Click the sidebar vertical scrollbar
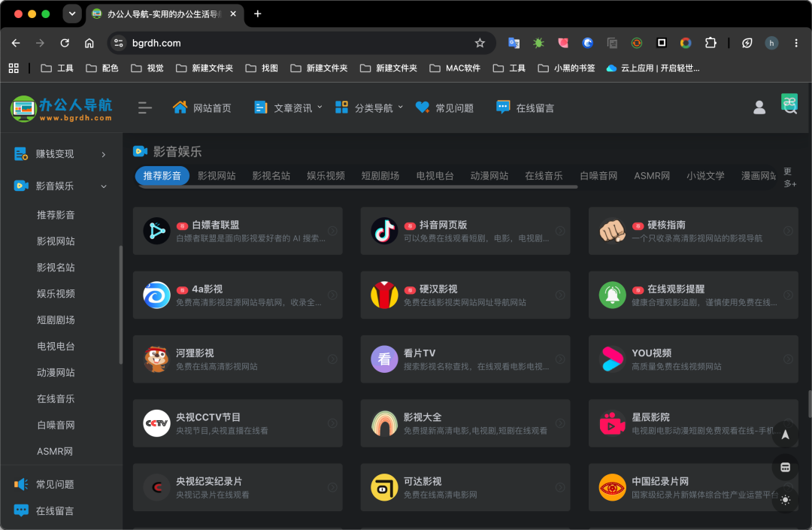 point(120,305)
